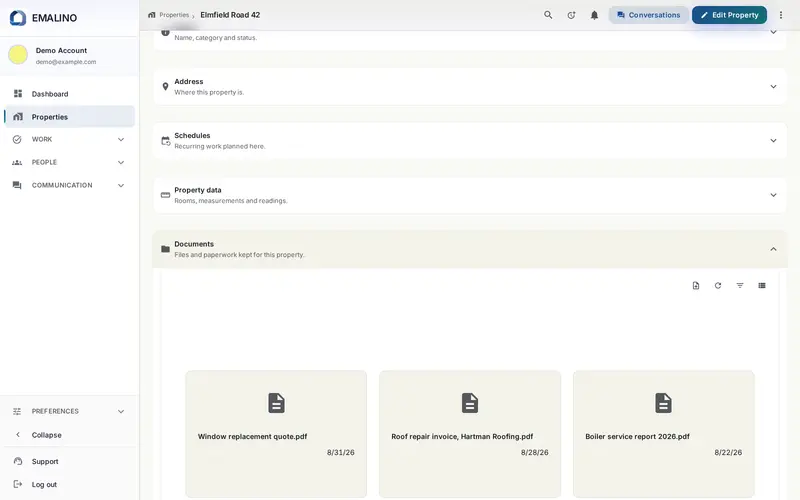The image size is (800, 500).
Task: Click the Documents folder icon
Action: point(165,249)
